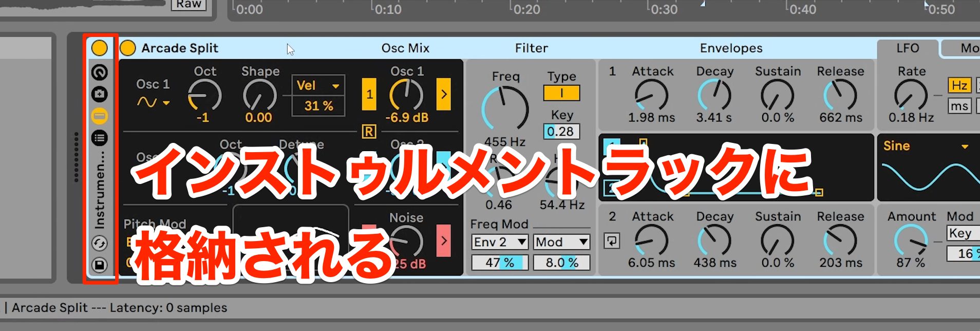The image size is (980, 331).
Task: Adjust the Osc 1 level knob
Action: pyautogui.click(x=406, y=96)
